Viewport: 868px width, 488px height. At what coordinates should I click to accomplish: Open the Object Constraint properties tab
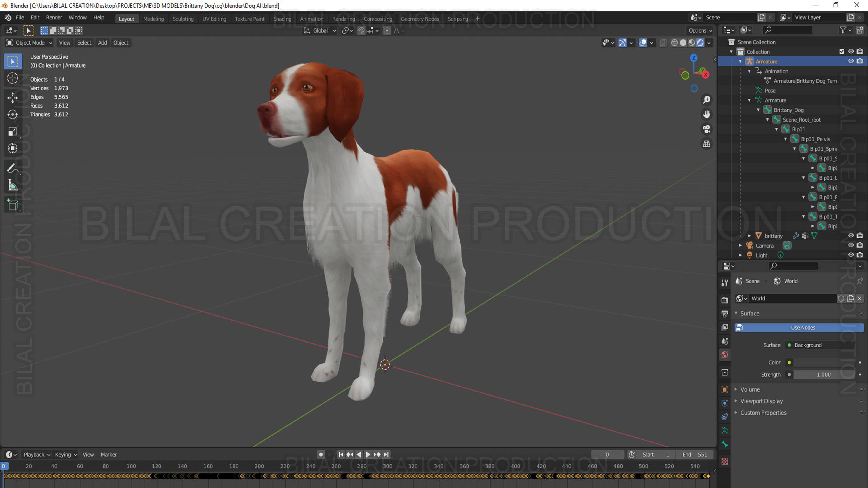coord(724,417)
